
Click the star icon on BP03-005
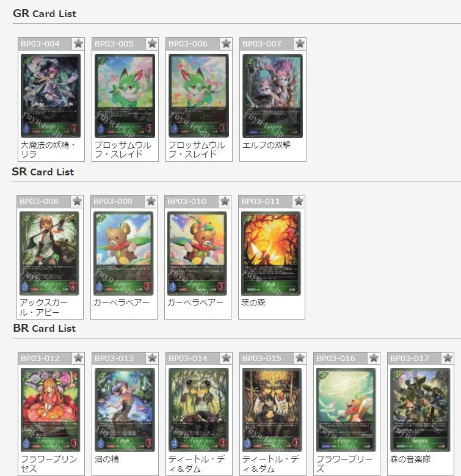(152, 44)
